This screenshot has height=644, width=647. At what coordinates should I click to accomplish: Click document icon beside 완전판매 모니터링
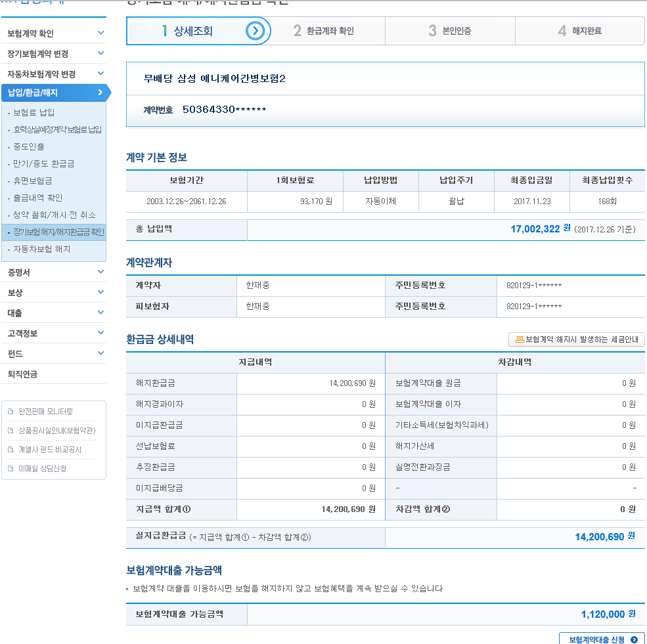click(x=11, y=412)
